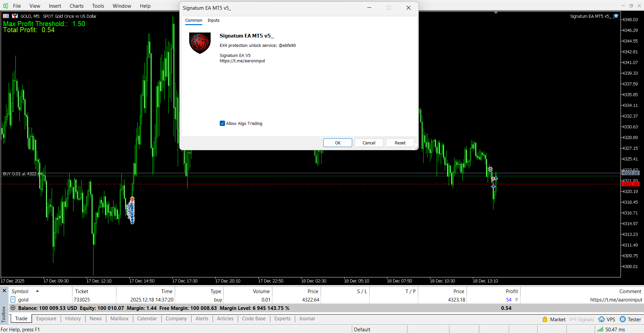
Task: Click the Signatum dragon logo in dialog
Action: [200, 43]
